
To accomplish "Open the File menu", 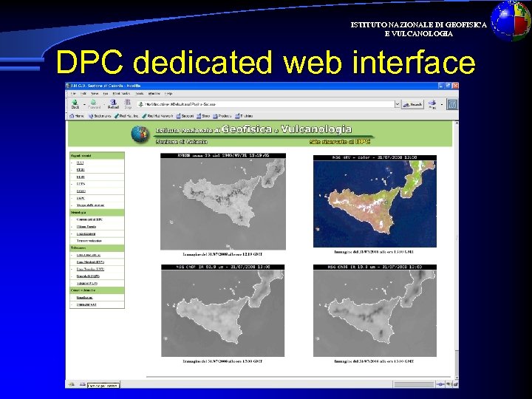I will pos(73,93).
